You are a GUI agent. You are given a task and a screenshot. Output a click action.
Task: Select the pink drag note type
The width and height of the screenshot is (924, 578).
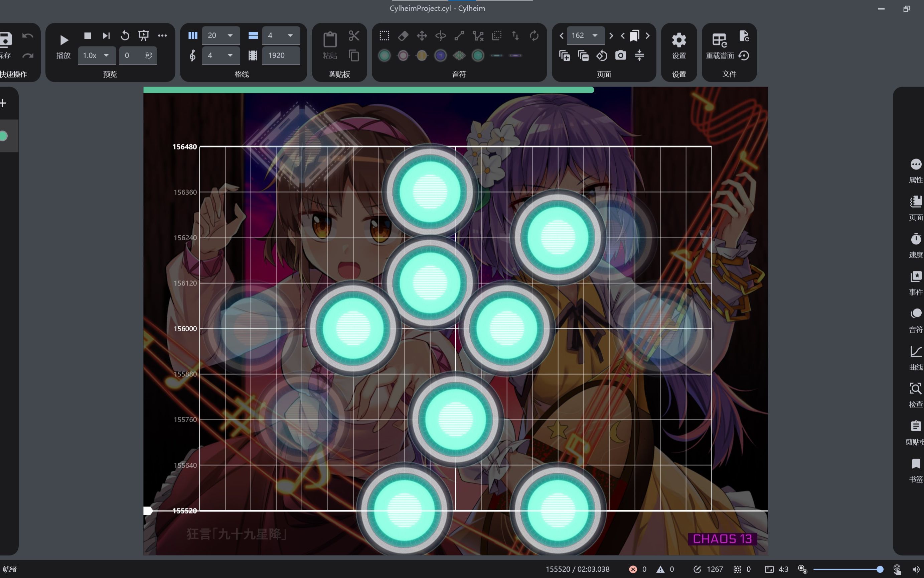[x=403, y=55]
